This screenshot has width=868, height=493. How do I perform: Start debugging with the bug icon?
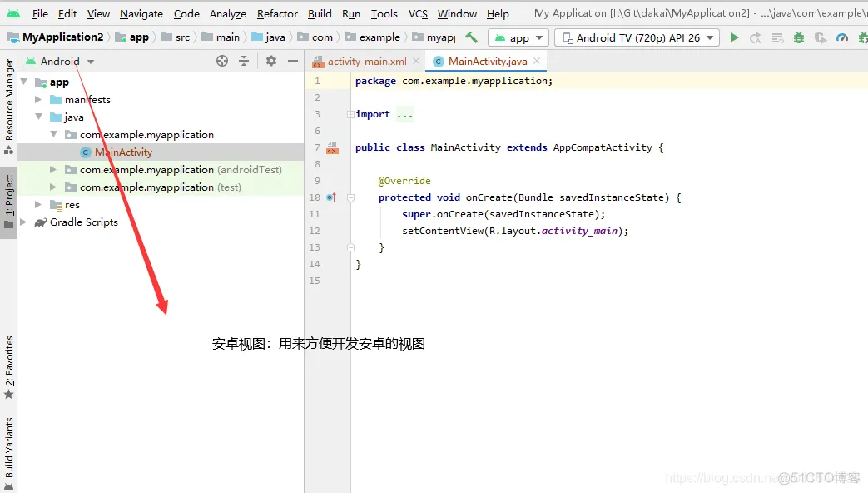pyautogui.click(x=799, y=37)
